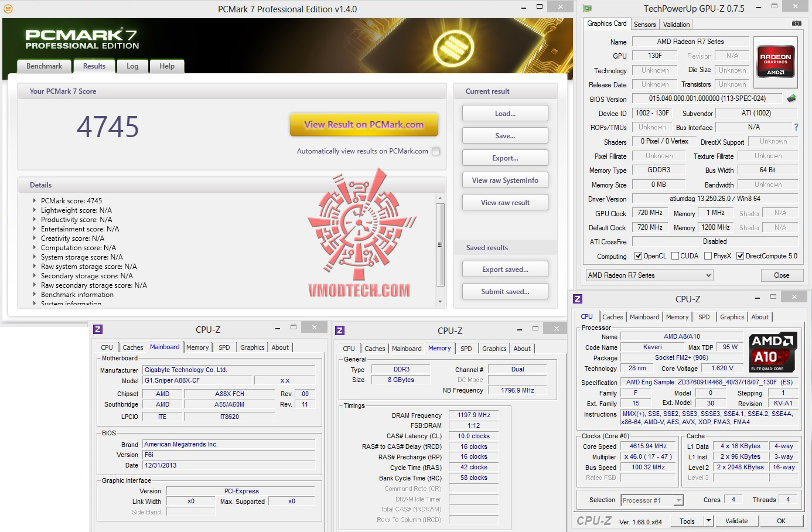Click the Save... button
This screenshot has width=812, height=532.
[505, 135]
